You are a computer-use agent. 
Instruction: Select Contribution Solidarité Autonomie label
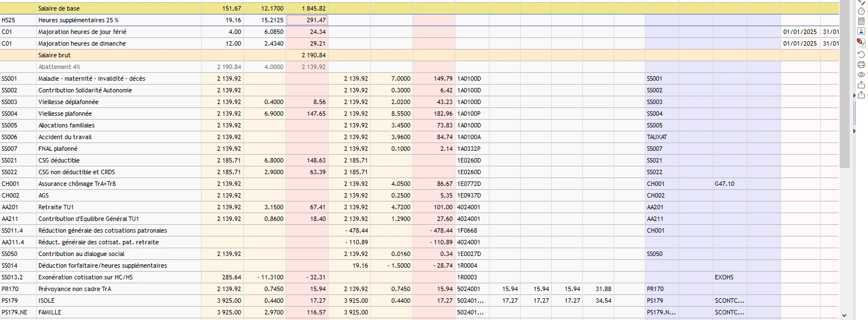click(85, 90)
